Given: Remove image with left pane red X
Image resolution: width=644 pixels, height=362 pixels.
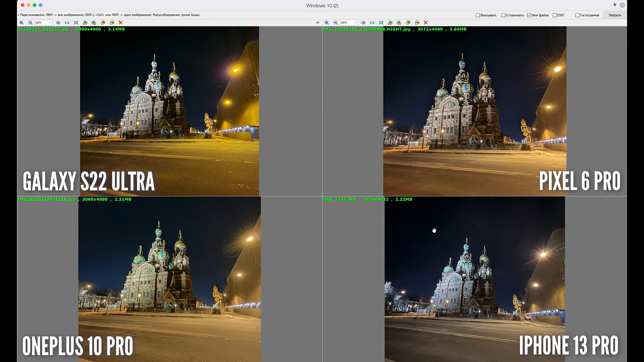Looking at the screenshot, I should click(120, 23).
